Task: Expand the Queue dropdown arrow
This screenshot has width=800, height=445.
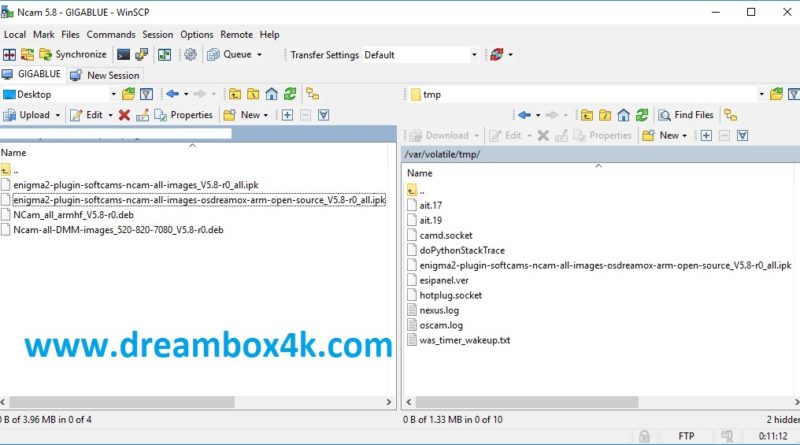Action: [x=259, y=55]
